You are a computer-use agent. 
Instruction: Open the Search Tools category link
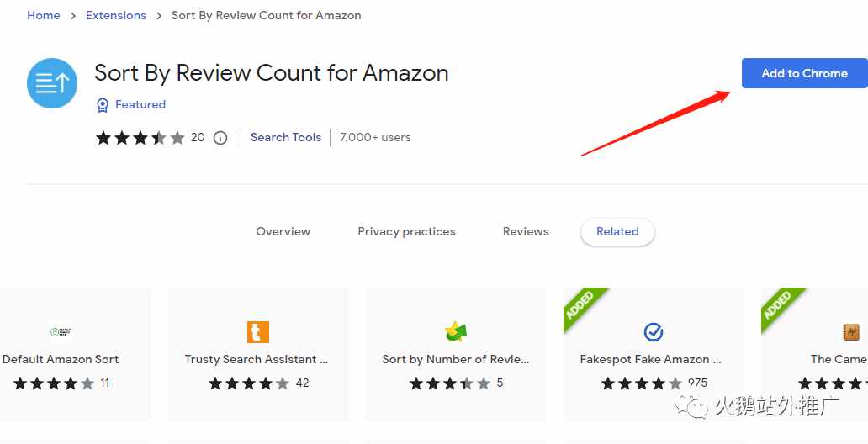[x=286, y=137]
